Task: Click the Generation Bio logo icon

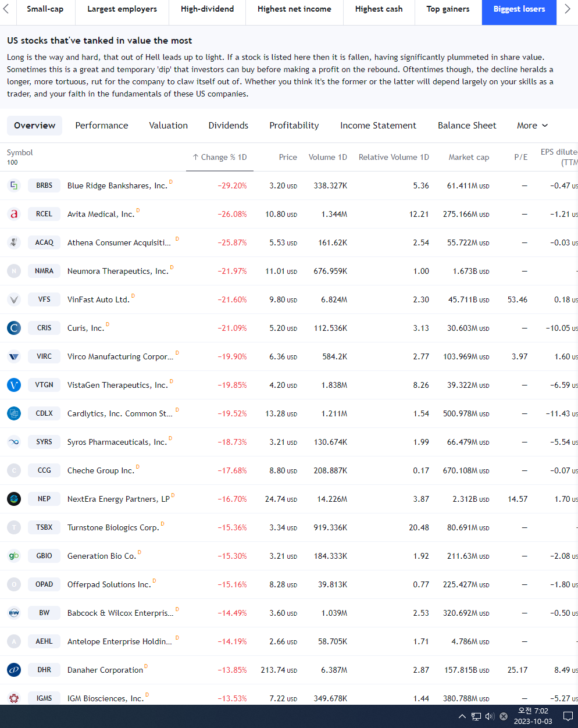Action: point(14,556)
